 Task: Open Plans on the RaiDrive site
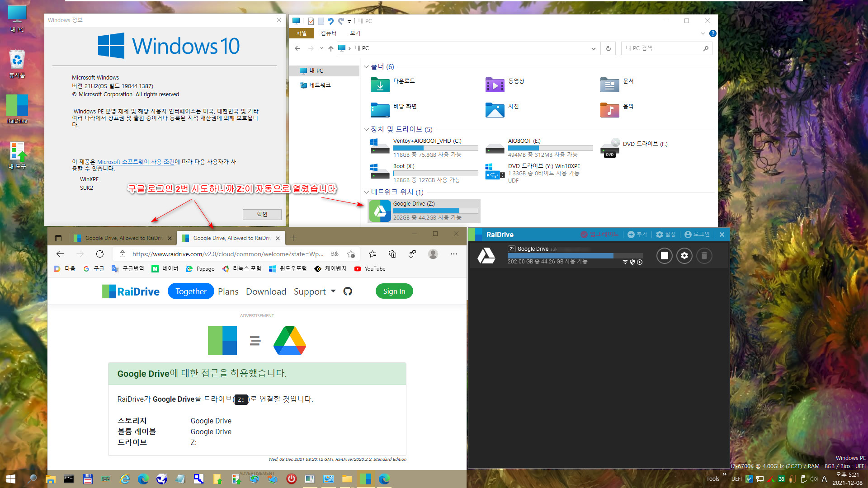click(x=228, y=291)
